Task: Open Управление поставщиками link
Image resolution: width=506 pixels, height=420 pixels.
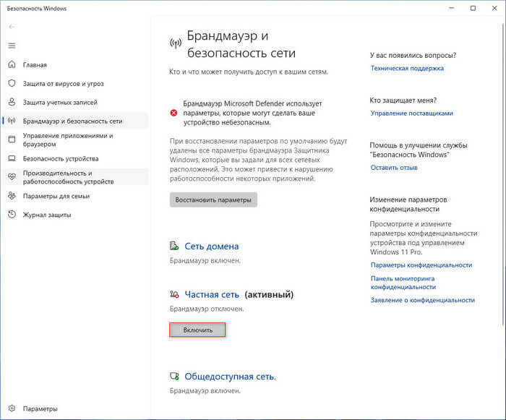Action: (x=411, y=113)
